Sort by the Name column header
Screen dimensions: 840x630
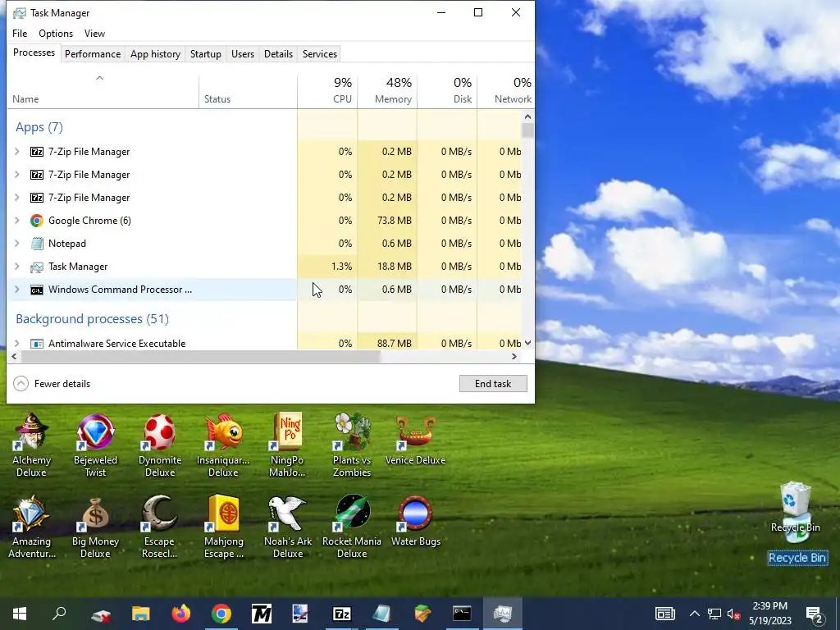click(x=103, y=91)
